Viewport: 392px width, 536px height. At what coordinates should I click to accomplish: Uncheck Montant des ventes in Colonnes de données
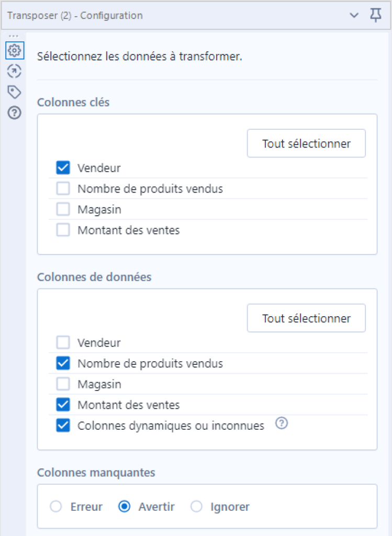pos(63,405)
